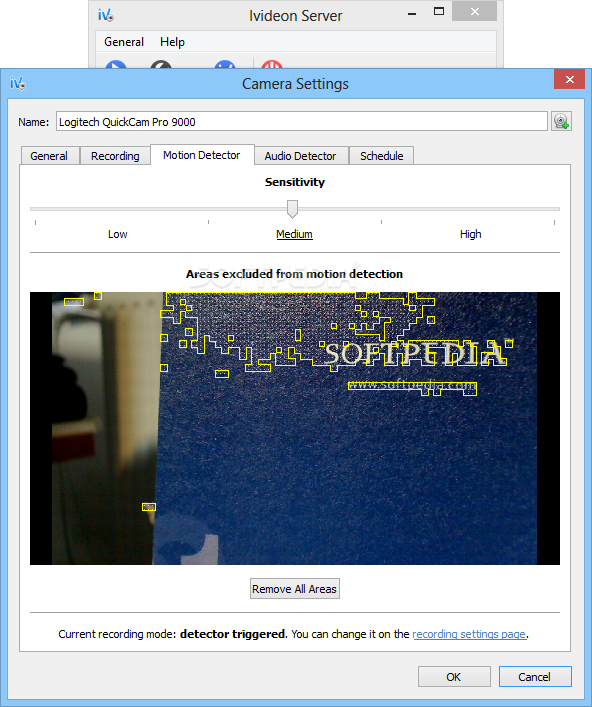592x707 pixels.
Task: Confirm settings with the OK button
Action: click(x=454, y=677)
